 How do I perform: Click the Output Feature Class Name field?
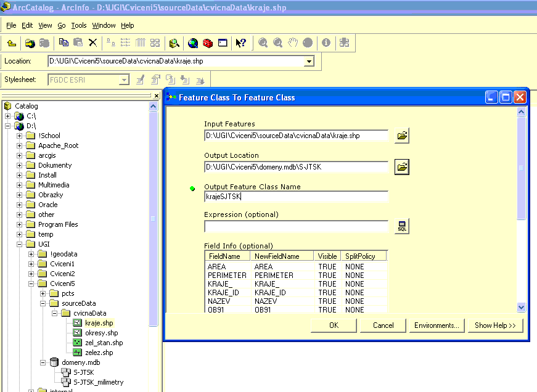296,197
